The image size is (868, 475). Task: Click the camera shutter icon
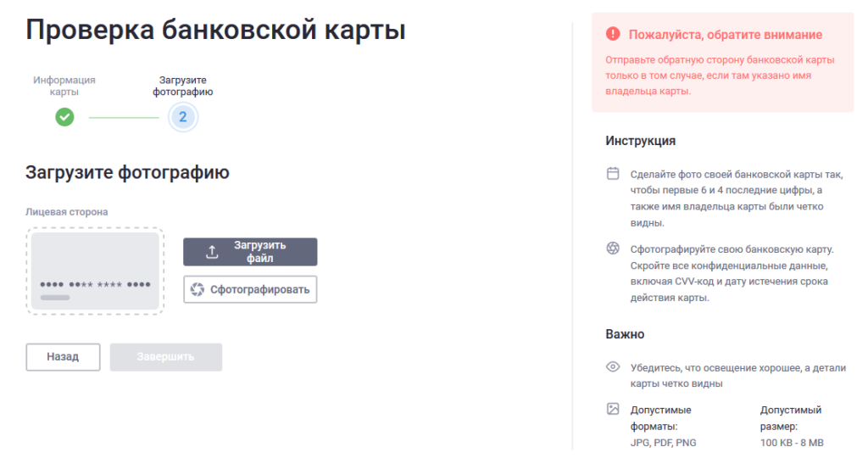[x=198, y=289]
